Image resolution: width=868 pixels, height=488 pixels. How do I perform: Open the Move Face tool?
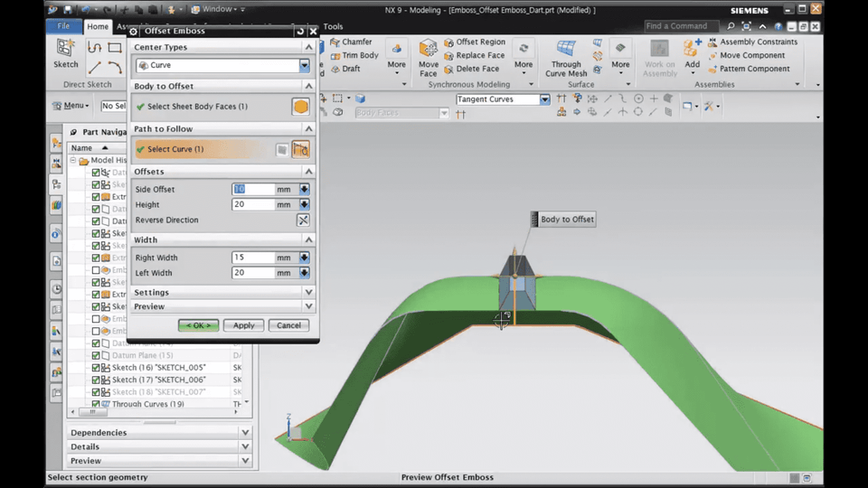tap(428, 58)
